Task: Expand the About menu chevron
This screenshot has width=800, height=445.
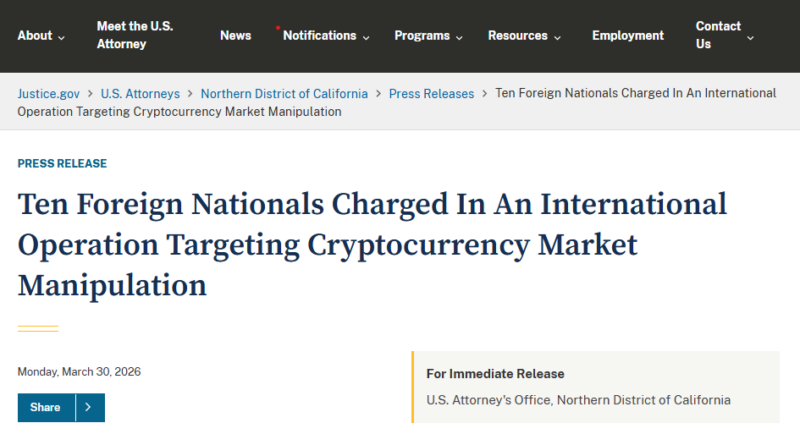Action: tap(62, 37)
